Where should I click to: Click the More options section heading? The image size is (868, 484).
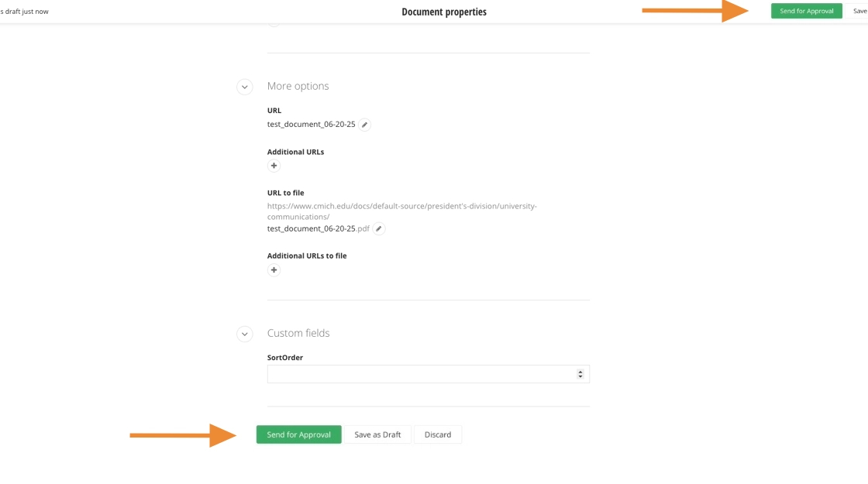[x=298, y=86]
